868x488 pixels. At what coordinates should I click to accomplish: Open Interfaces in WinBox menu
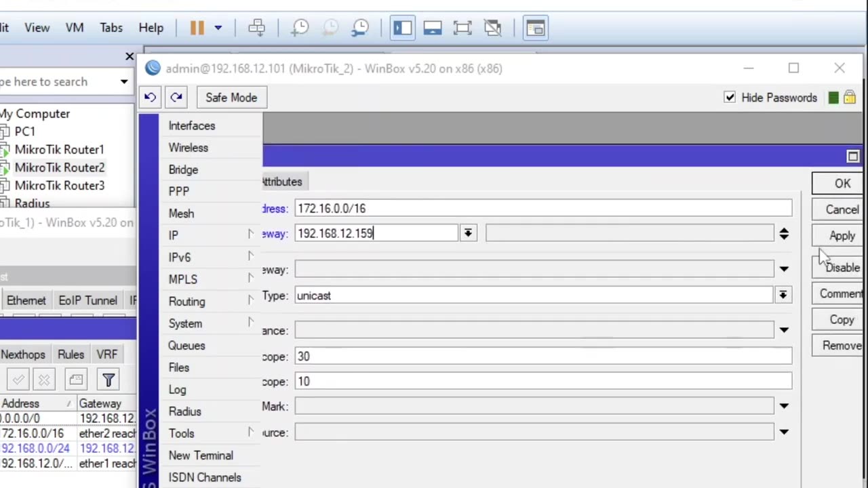pyautogui.click(x=192, y=126)
